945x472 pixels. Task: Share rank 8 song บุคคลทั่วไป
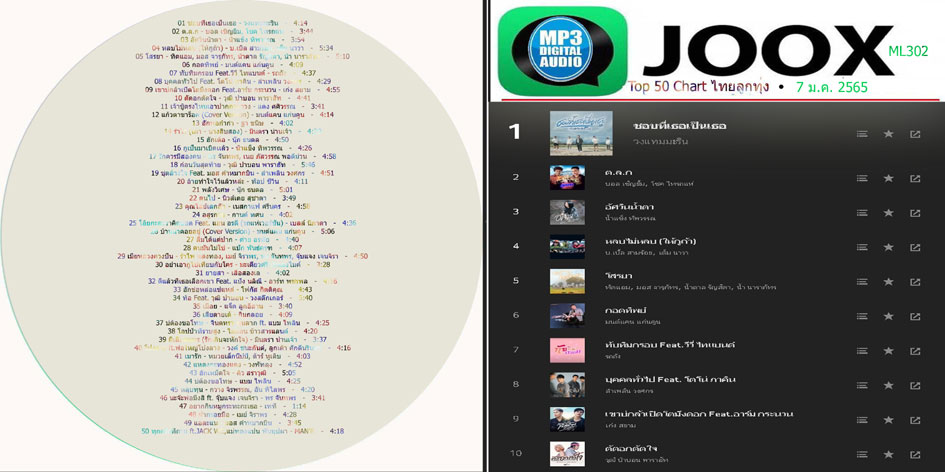tap(915, 385)
